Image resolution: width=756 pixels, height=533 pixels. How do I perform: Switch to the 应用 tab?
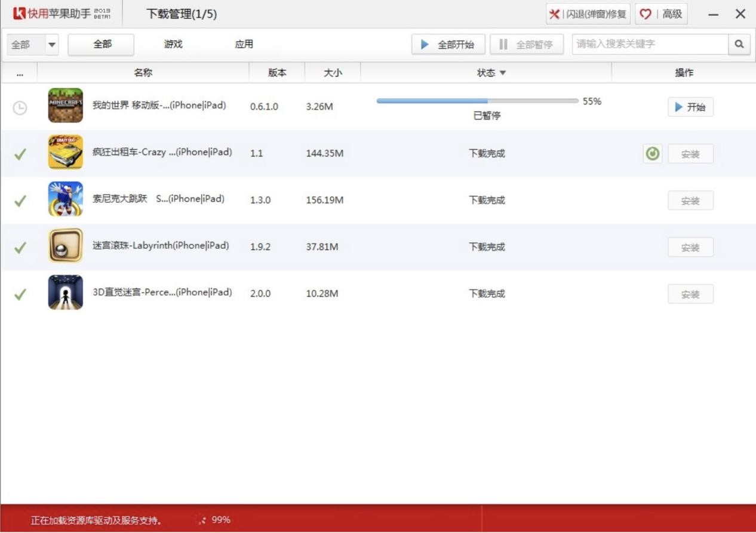(x=244, y=44)
